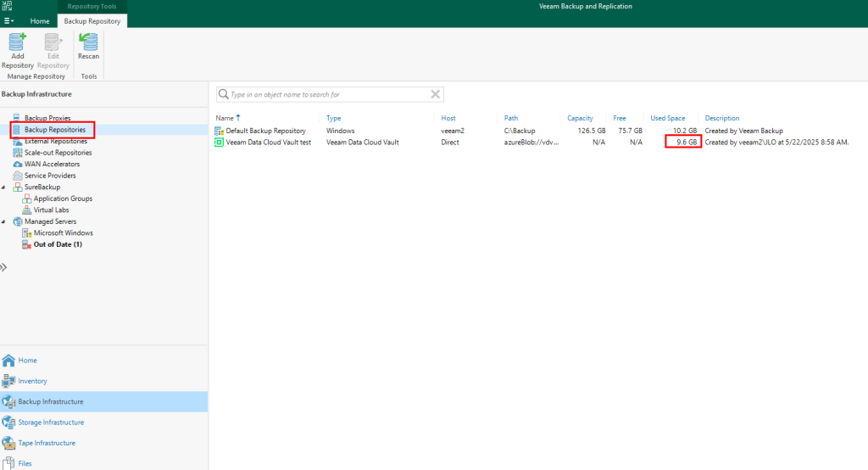
Task: Sort by the Path column header
Action: point(511,118)
